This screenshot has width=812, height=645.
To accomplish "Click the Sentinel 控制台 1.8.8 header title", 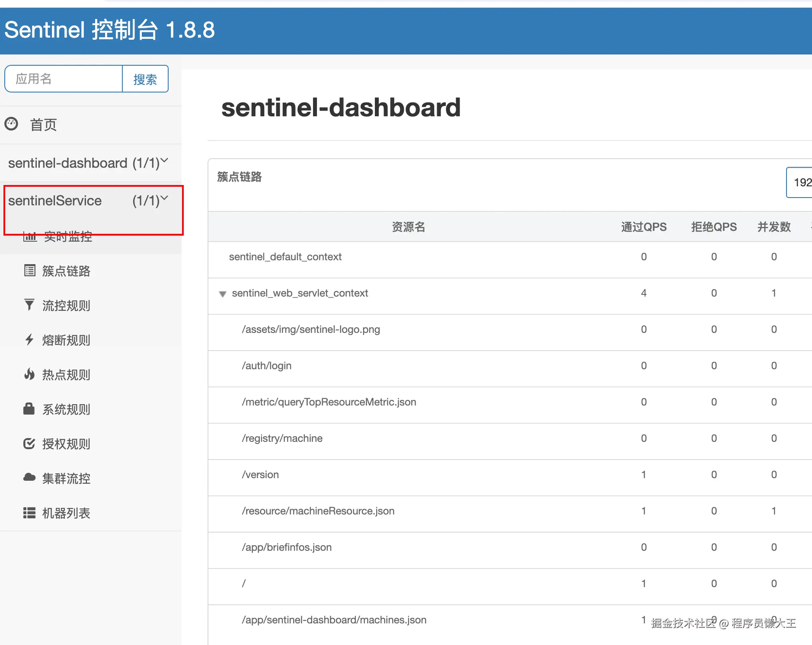I will tap(109, 30).
